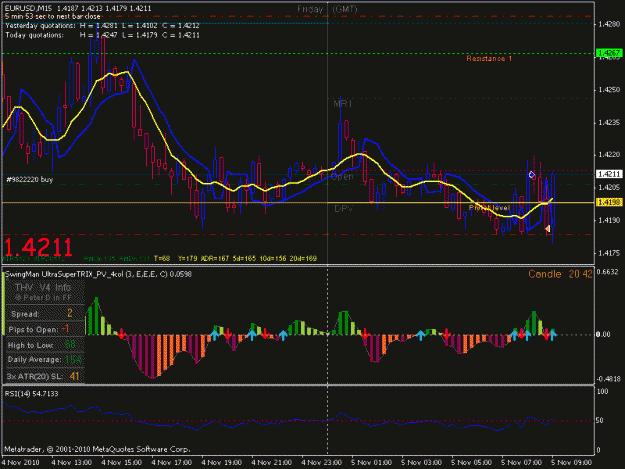This screenshot has height=469, width=625.
Task: Click the white 1.4211 current price tag
Action: [x=608, y=174]
